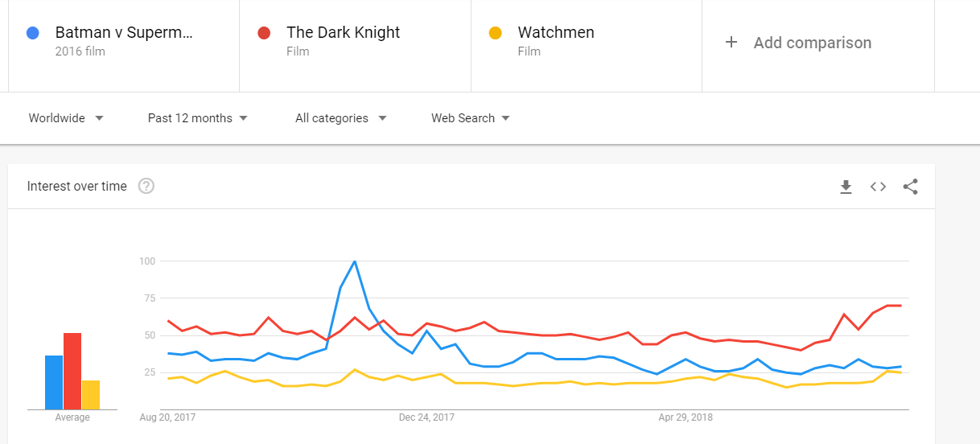980x444 pixels.
Task: Change the Web Search type dropdown
Action: (x=471, y=118)
